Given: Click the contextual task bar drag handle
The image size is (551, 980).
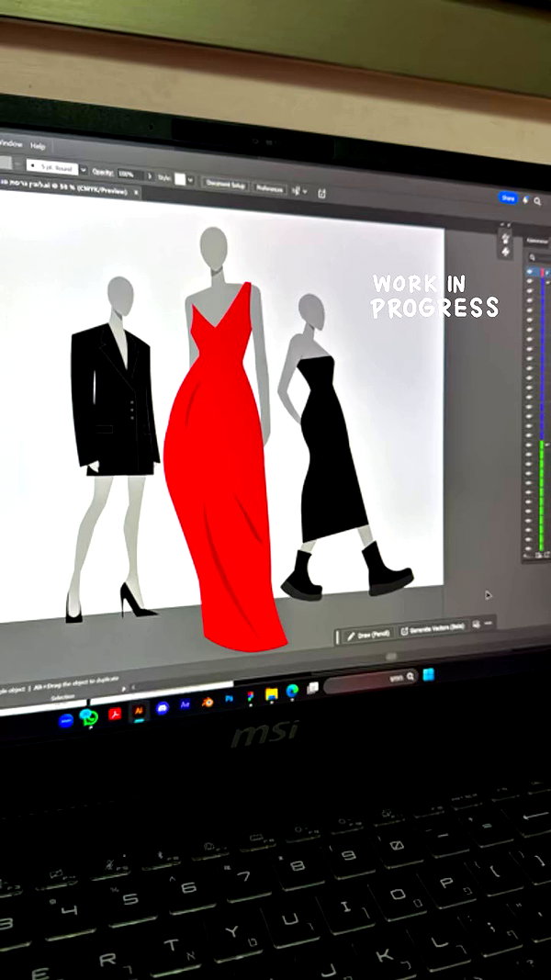Looking at the screenshot, I should [338, 636].
